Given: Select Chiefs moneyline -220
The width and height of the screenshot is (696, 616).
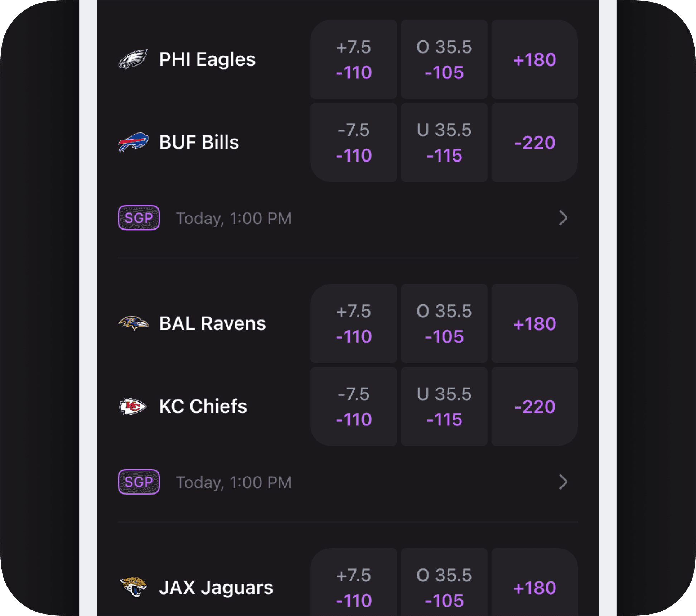Looking at the screenshot, I should point(535,406).
